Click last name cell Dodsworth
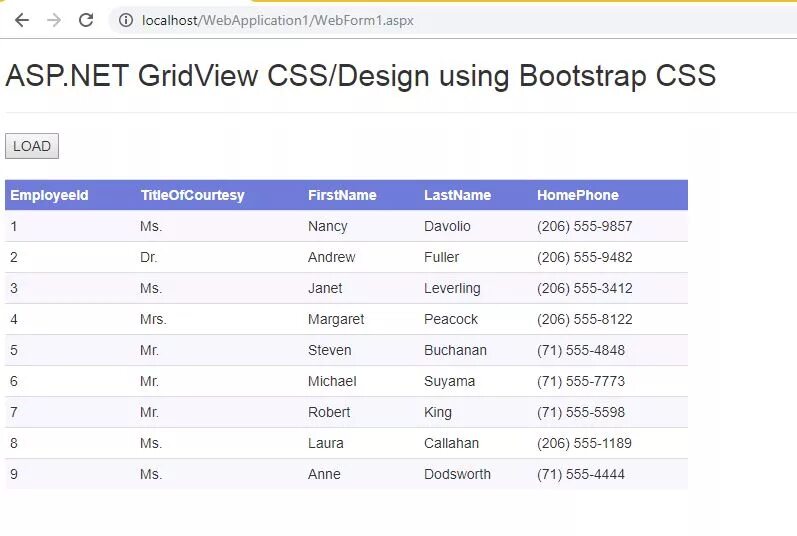This screenshot has width=797, height=536. 457,474
